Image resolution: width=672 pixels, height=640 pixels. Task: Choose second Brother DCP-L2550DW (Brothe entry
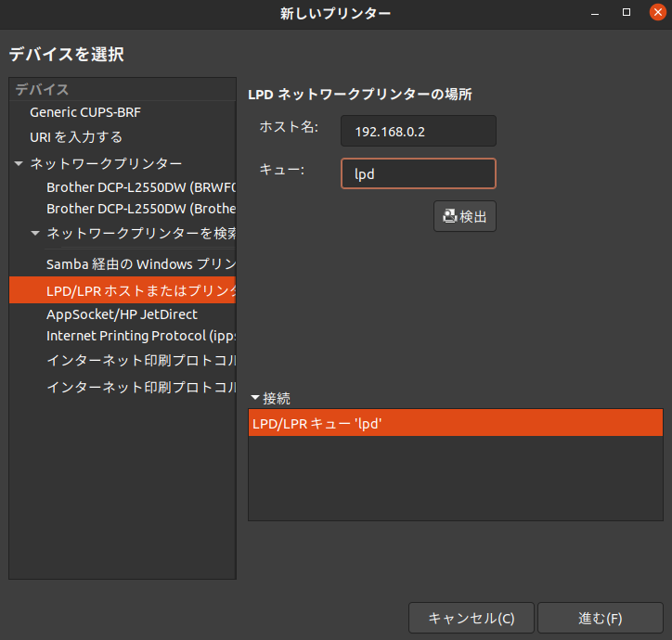pyautogui.click(x=139, y=209)
